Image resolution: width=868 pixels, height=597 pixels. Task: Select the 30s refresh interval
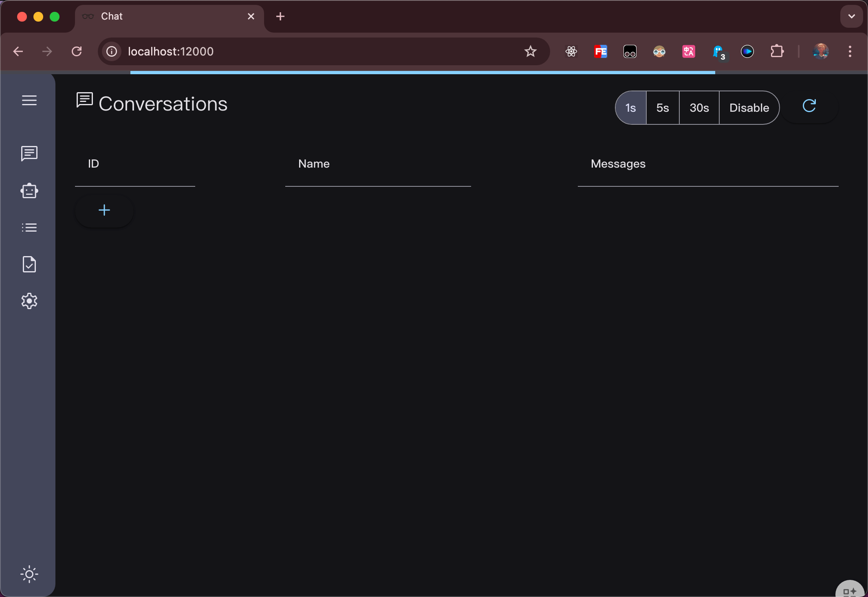point(699,108)
